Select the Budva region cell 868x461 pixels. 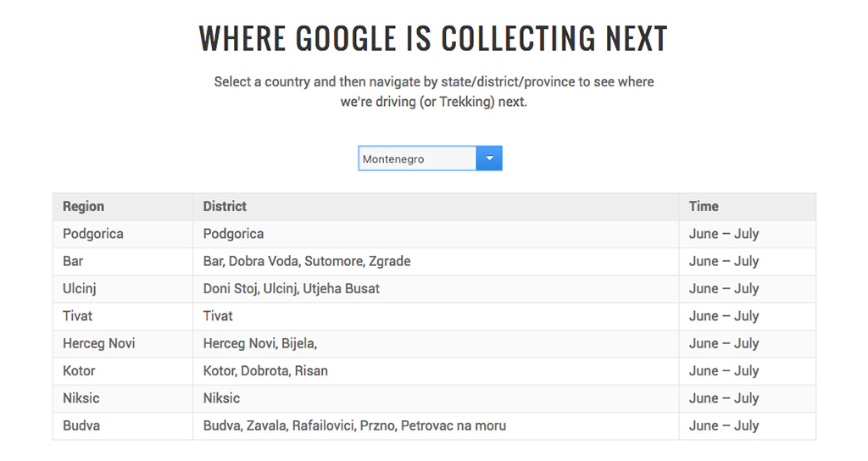click(123, 426)
